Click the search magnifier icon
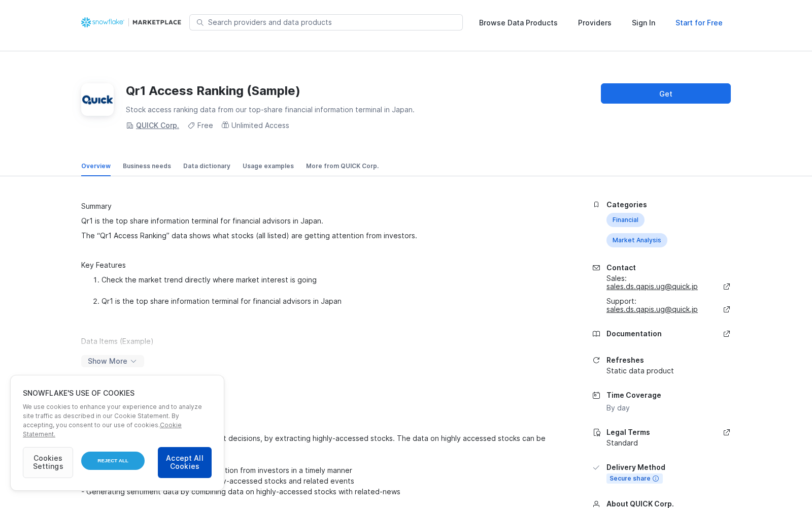This screenshot has width=812, height=508. pos(200,22)
